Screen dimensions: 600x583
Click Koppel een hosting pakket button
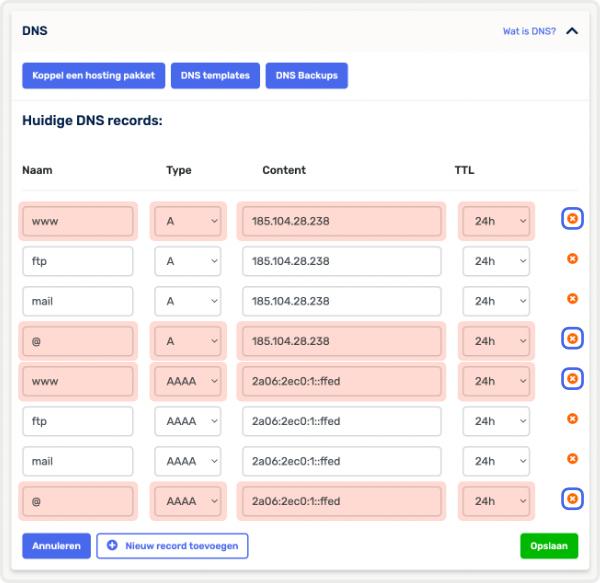pyautogui.click(x=93, y=76)
